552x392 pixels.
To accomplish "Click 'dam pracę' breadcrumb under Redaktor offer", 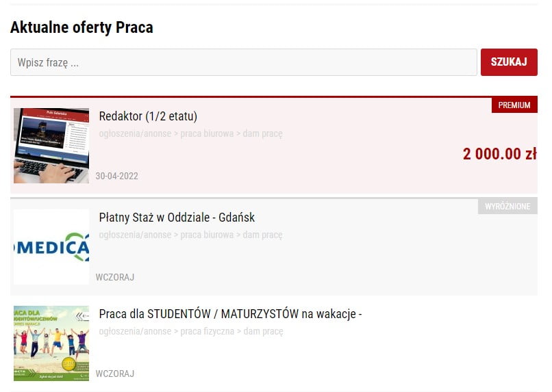I will (262, 133).
